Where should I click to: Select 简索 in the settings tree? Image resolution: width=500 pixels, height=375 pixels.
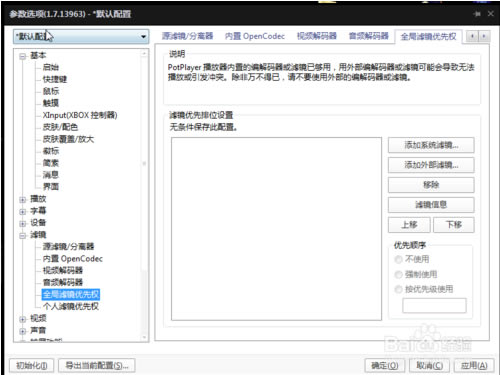point(51,163)
